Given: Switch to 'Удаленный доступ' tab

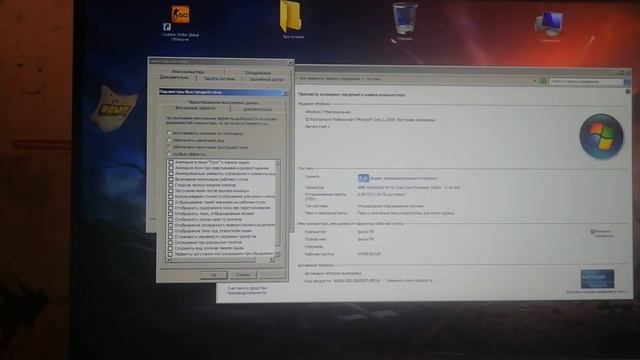Looking at the screenshot, I should coord(266,79).
